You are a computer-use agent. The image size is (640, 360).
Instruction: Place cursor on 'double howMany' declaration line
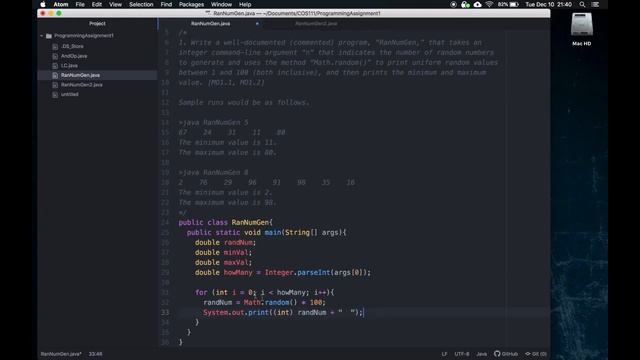tap(283, 272)
